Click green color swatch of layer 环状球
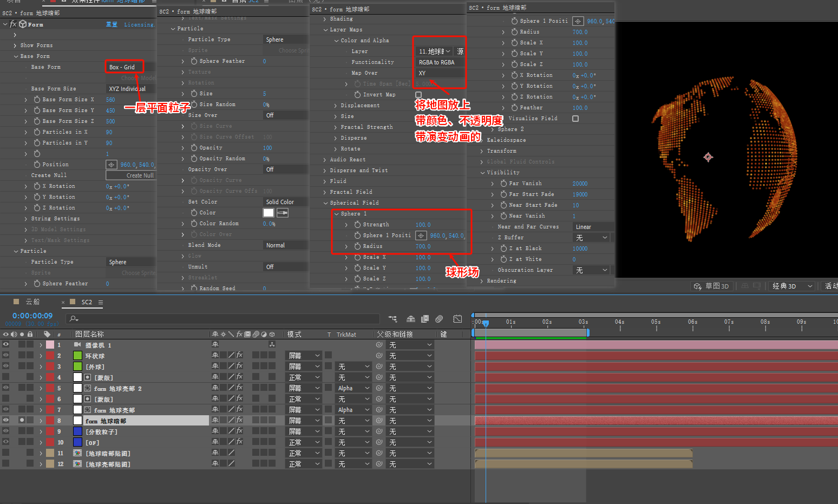 tap(77, 356)
